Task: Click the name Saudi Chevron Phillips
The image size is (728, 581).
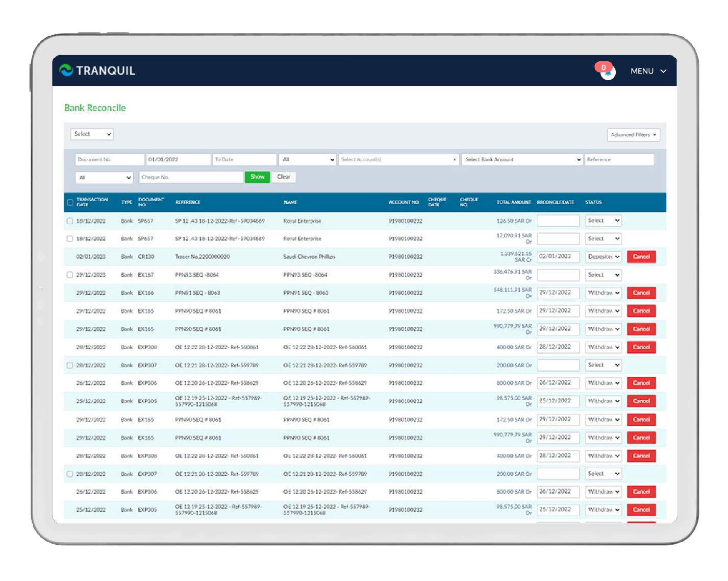Action: pos(309,257)
